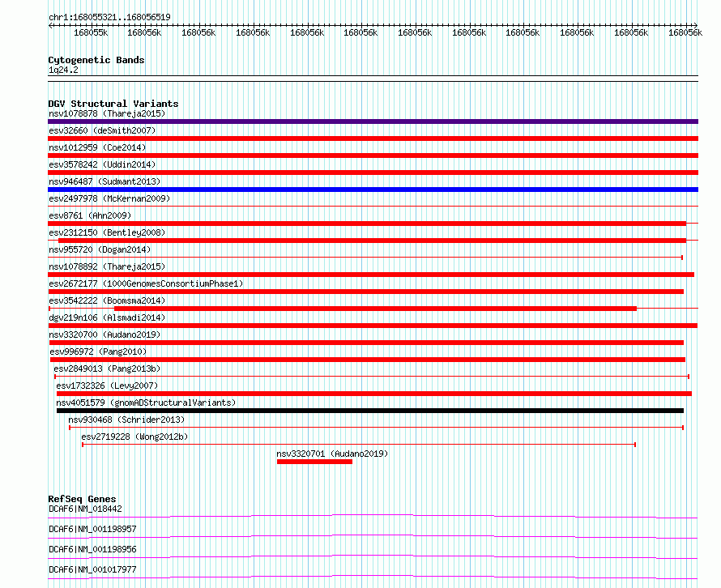Image resolution: width=721 pixels, height=588 pixels.
Task: Click the Cytogenetic Bands track title
Action: tap(96, 60)
